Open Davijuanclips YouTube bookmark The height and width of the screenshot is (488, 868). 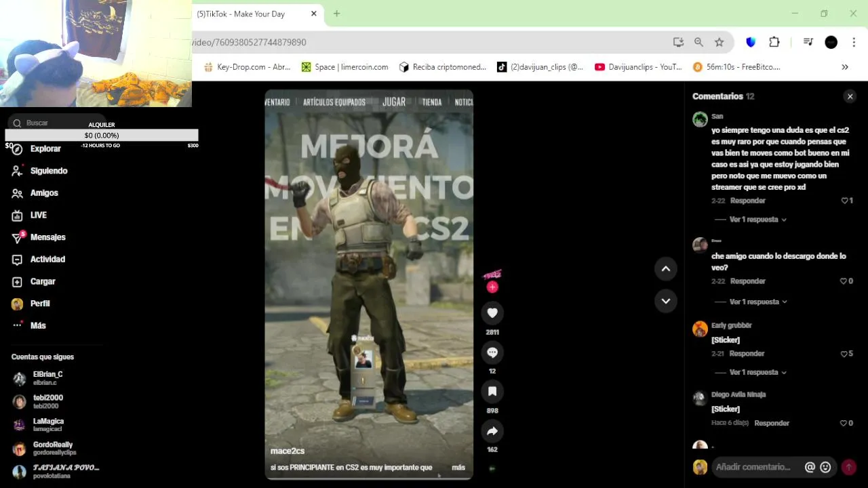coord(638,67)
